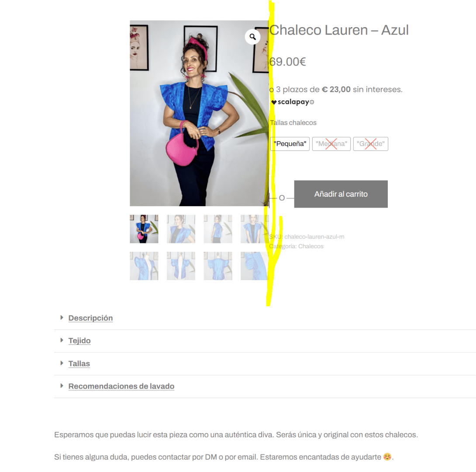The image size is (476, 472).
Task: Select second thumbnail in top row
Action: (181, 229)
